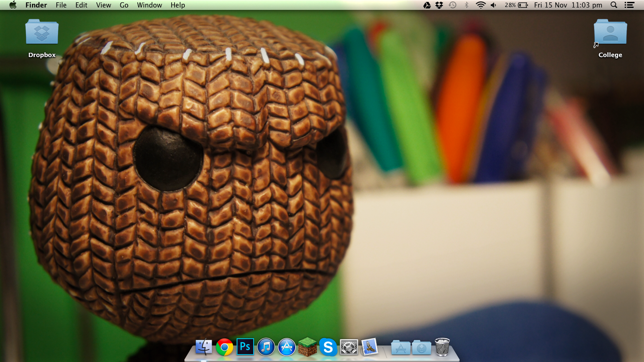Open the Trash in the Dock
Image resolution: width=644 pixels, height=362 pixels.
pyautogui.click(x=442, y=347)
